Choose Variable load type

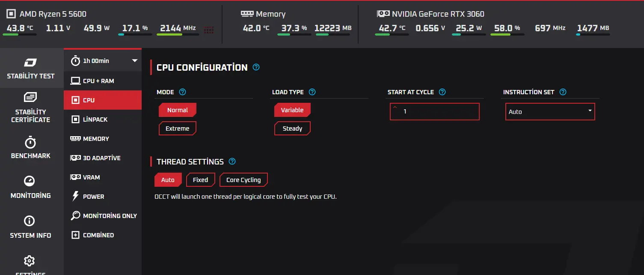pos(292,110)
